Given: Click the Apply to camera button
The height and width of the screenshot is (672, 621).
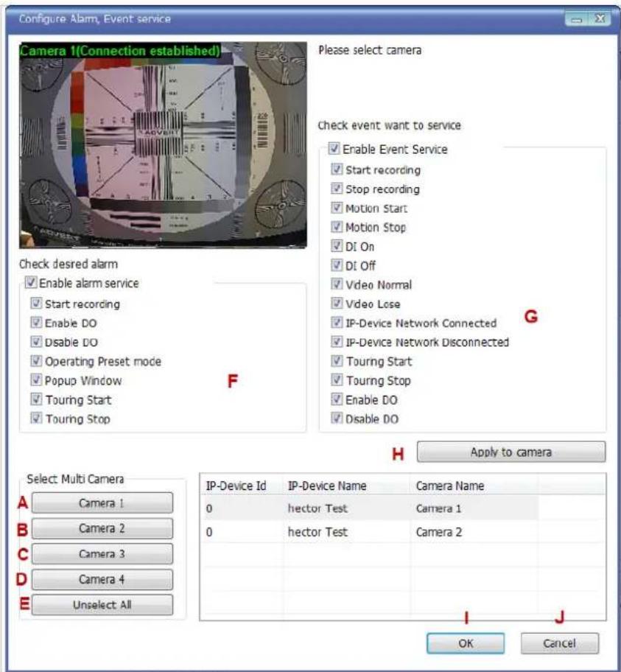Looking at the screenshot, I should (511, 452).
